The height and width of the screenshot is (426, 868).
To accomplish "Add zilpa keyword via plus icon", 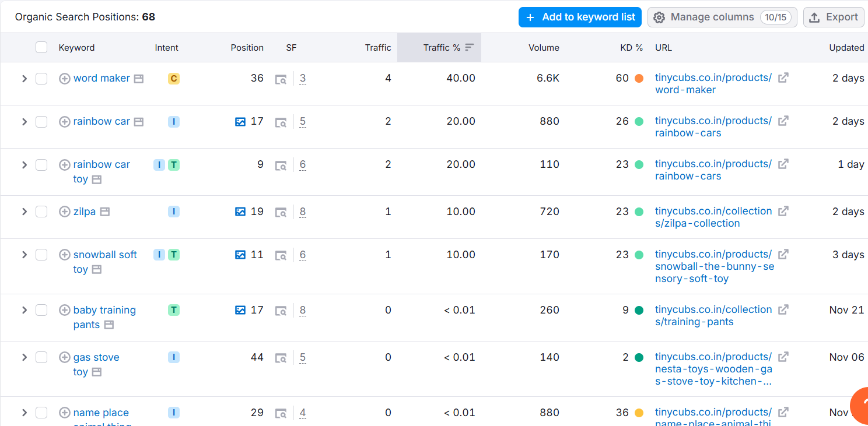I will 65,212.
